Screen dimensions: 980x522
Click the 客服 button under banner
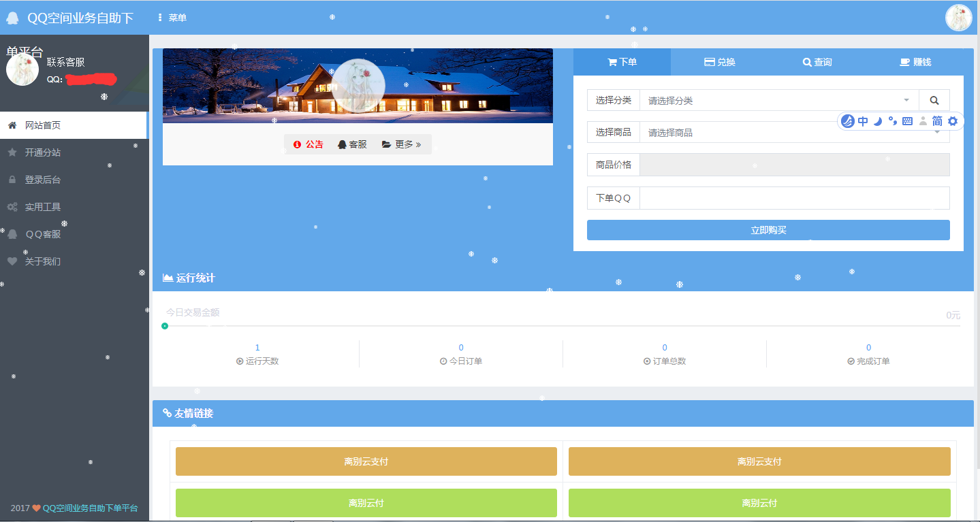point(352,144)
